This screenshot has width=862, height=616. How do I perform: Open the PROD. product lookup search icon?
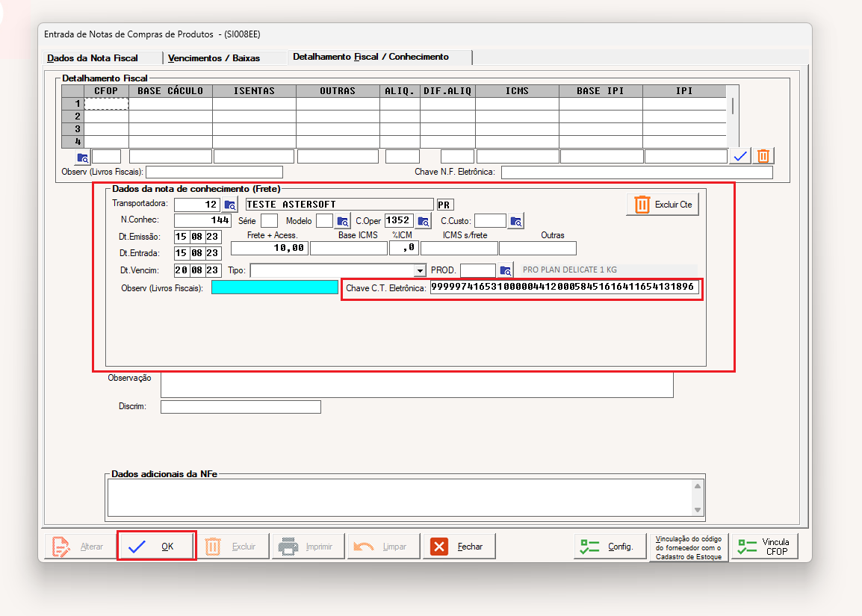[x=506, y=270]
